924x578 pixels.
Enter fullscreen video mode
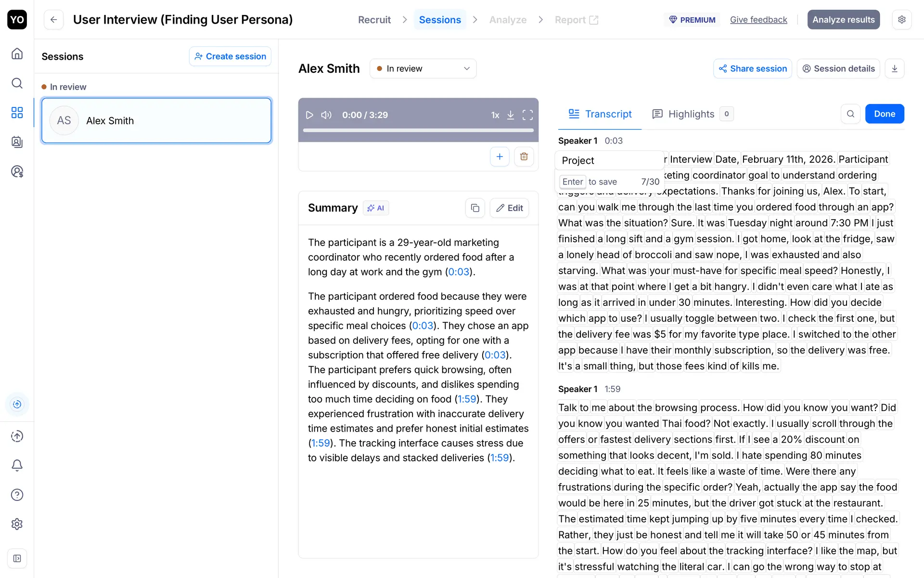(x=527, y=115)
